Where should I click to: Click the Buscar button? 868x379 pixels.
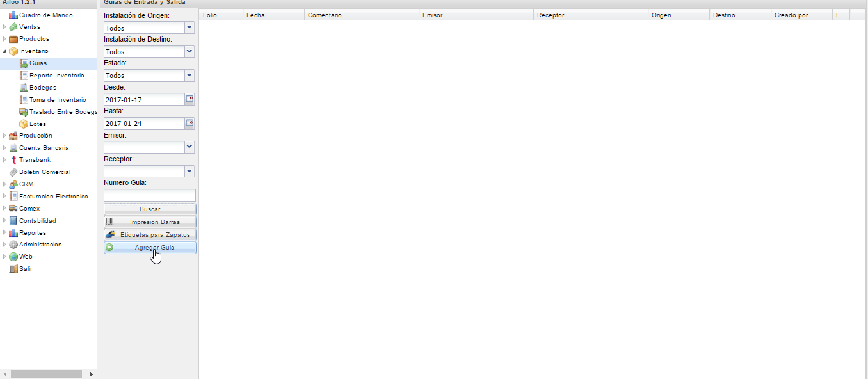point(150,209)
